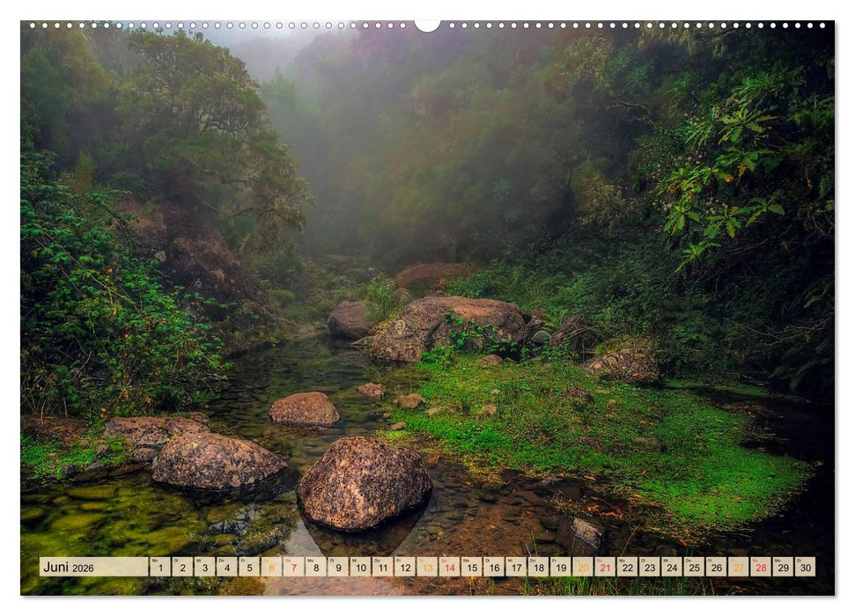
Task: Click day 30, the last date
Action: pos(805,567)
